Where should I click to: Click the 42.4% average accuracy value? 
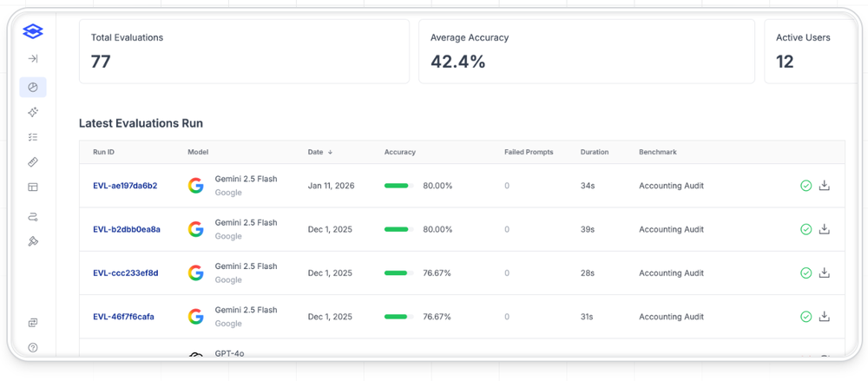point(457,62)
